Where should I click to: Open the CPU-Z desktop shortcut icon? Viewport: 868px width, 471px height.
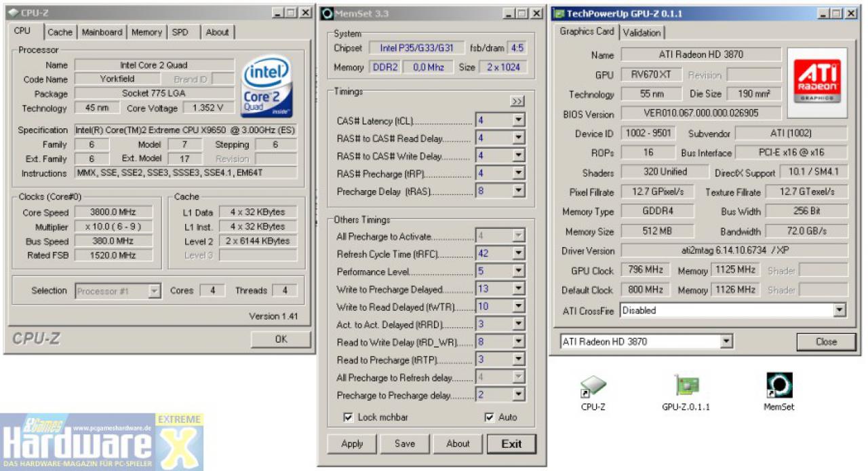coord(592,387)
